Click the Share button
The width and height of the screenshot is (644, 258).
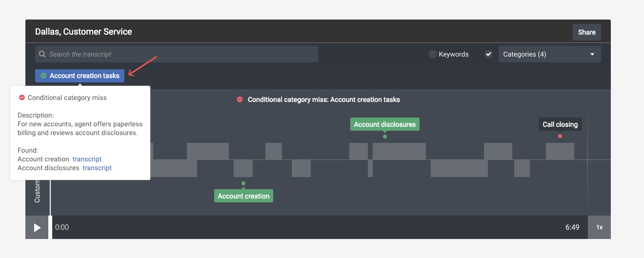586,32
